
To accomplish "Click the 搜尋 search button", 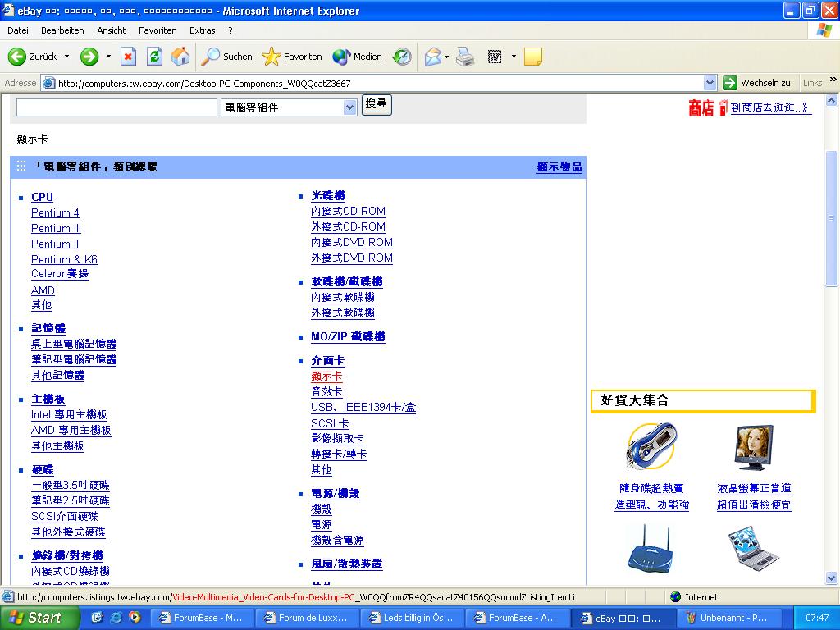I will tap(377, 104).
